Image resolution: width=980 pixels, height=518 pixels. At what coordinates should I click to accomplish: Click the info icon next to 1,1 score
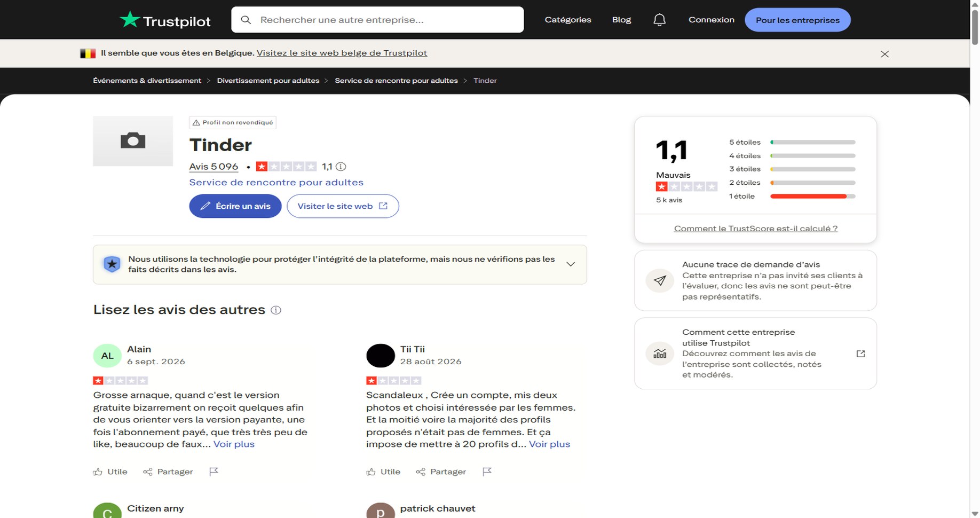[341, 167]
